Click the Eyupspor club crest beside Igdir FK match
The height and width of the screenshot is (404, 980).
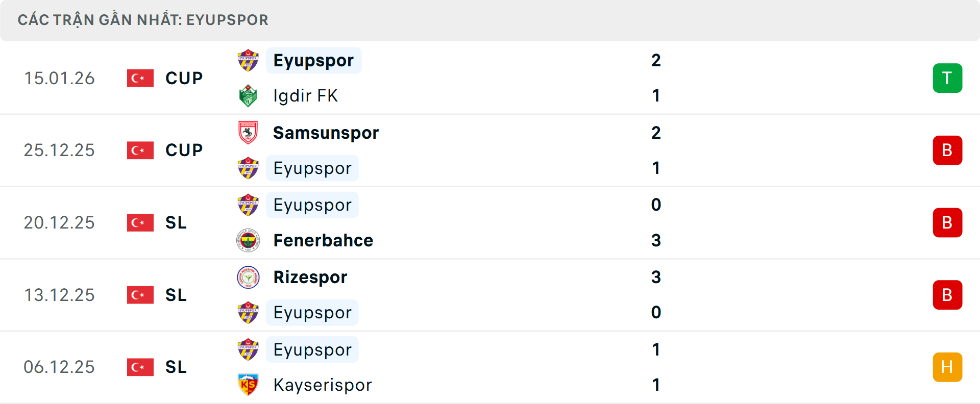[248, 60]
